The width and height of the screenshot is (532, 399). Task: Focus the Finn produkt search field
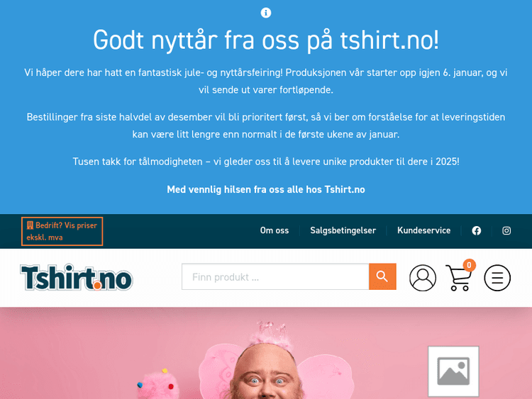275,276
